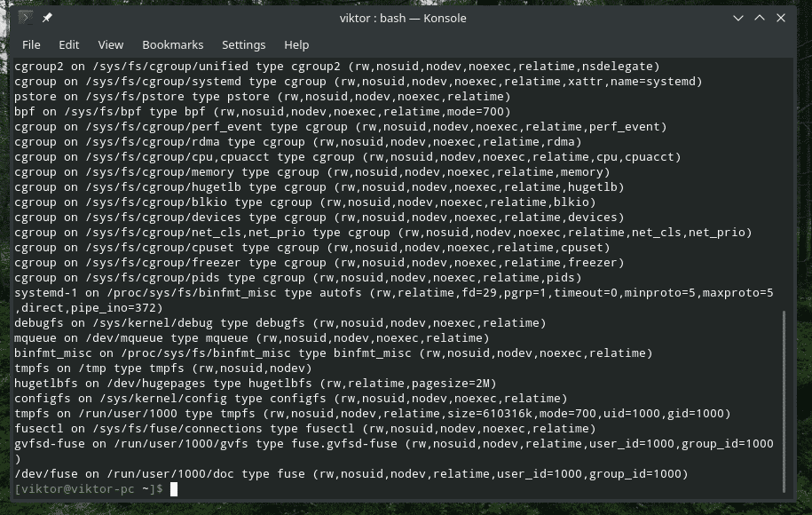Close the Konsole window
Image resolution: width=812 pixels, height=515 pixels.
[782, 18]
